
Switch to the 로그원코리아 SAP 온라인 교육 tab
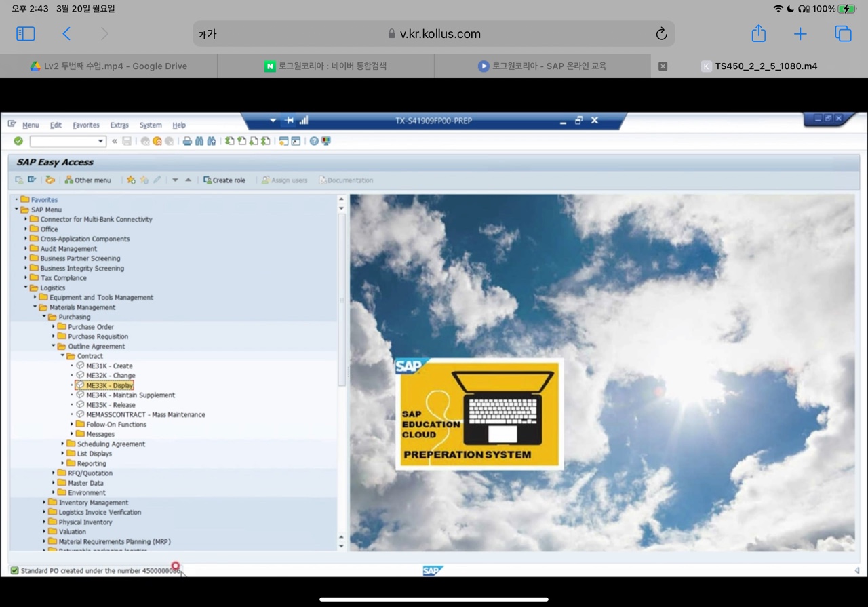click(x=542, y=66)
